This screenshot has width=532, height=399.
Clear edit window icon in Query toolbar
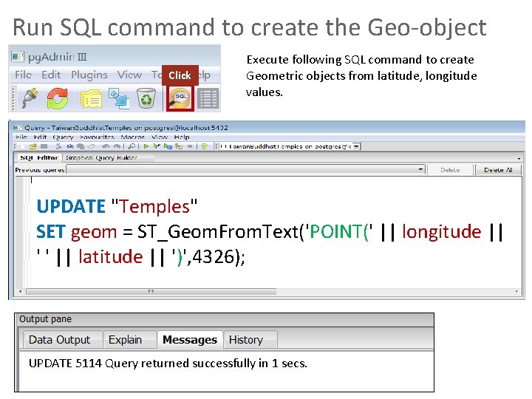coord(92,146)
